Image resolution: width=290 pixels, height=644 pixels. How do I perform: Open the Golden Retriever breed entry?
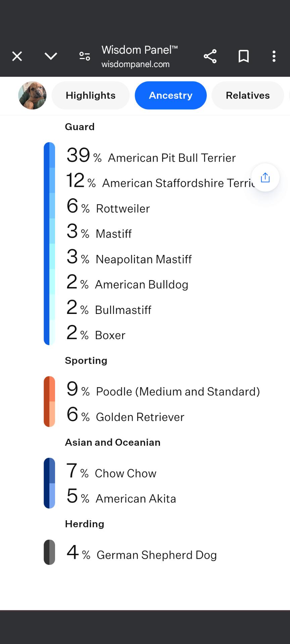click(140, 417)
